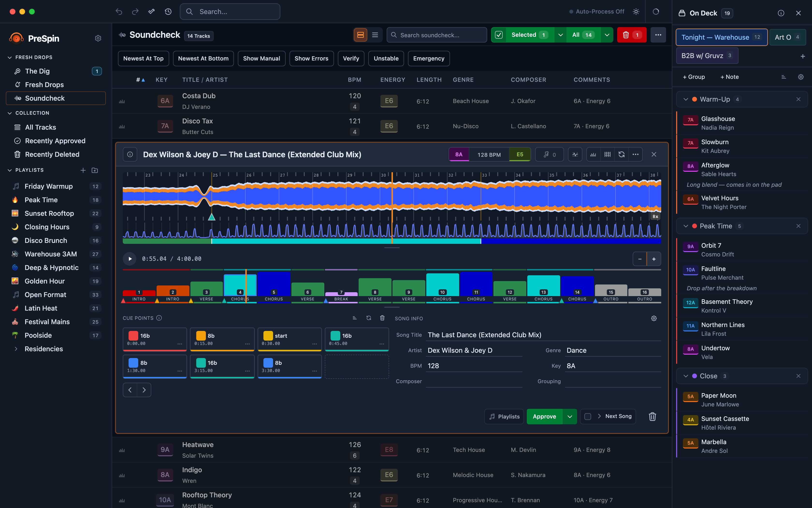Open the All 14 actions dropdown arrow
Viewport: 812px width, 508px height.
(x=607, y=35)
